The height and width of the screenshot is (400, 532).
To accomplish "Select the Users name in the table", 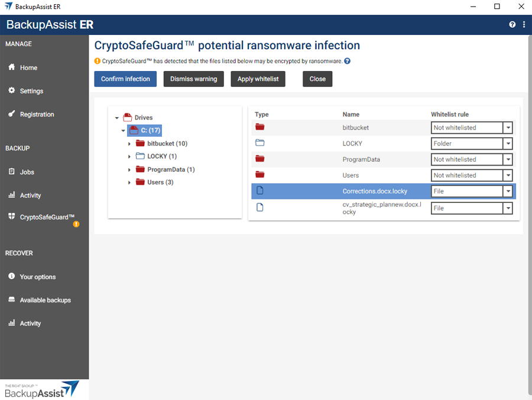I will [x=351, y=175].
